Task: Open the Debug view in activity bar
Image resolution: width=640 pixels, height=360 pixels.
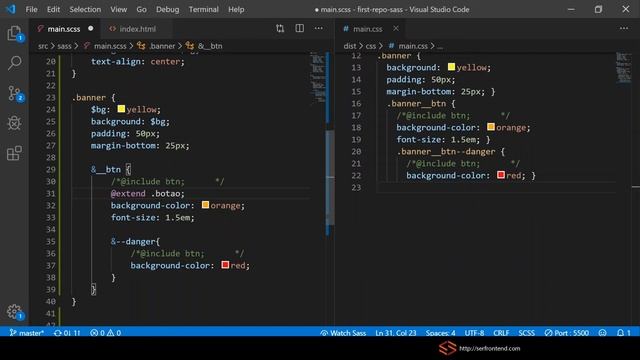Action: coord(14,123)
